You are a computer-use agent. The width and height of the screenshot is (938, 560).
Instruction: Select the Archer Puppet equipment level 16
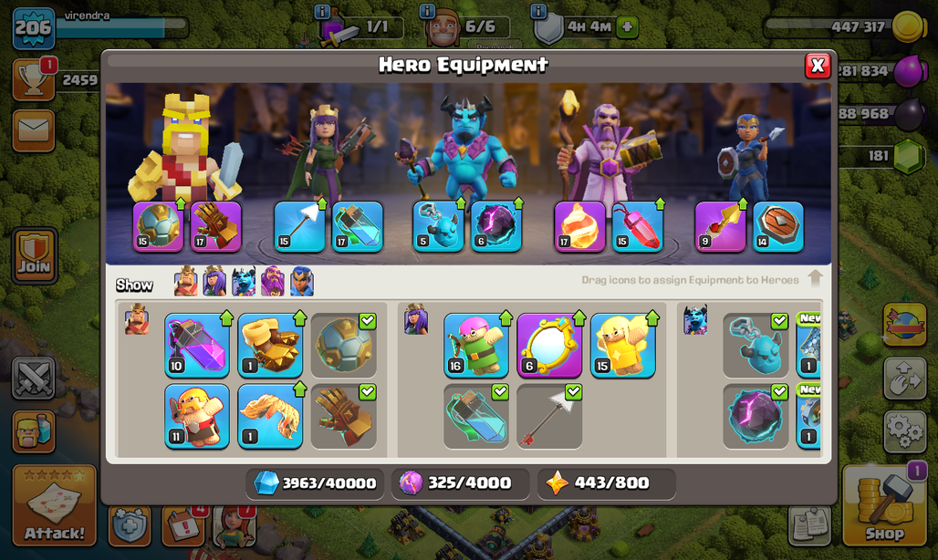(476, 346)
